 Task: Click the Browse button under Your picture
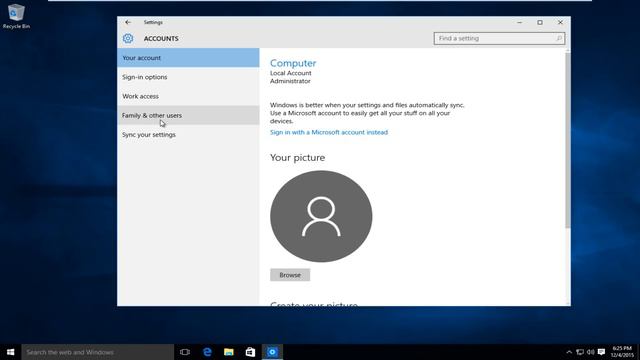[290, 275]
